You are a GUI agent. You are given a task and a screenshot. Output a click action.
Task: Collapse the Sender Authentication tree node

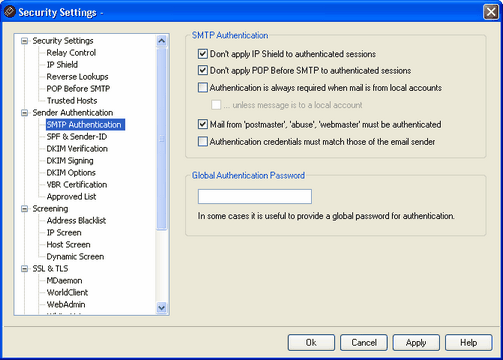click(24, 113)
